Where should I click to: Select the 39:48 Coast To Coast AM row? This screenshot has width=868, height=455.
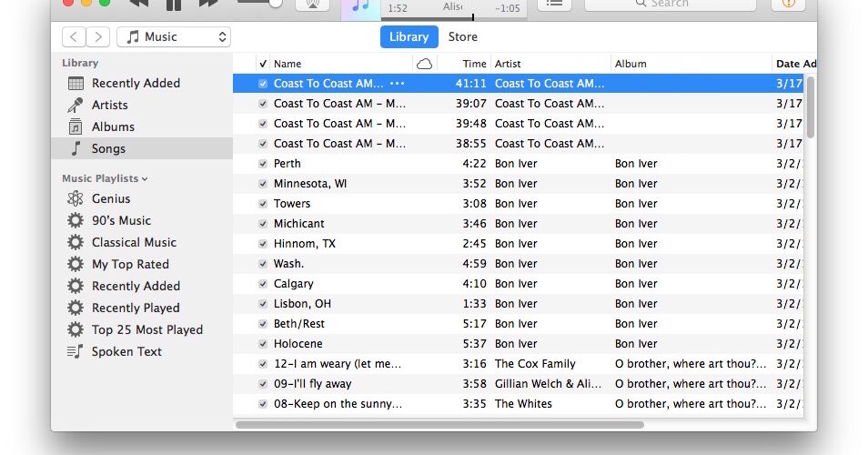pyautogui.click(x=518, y=124)
